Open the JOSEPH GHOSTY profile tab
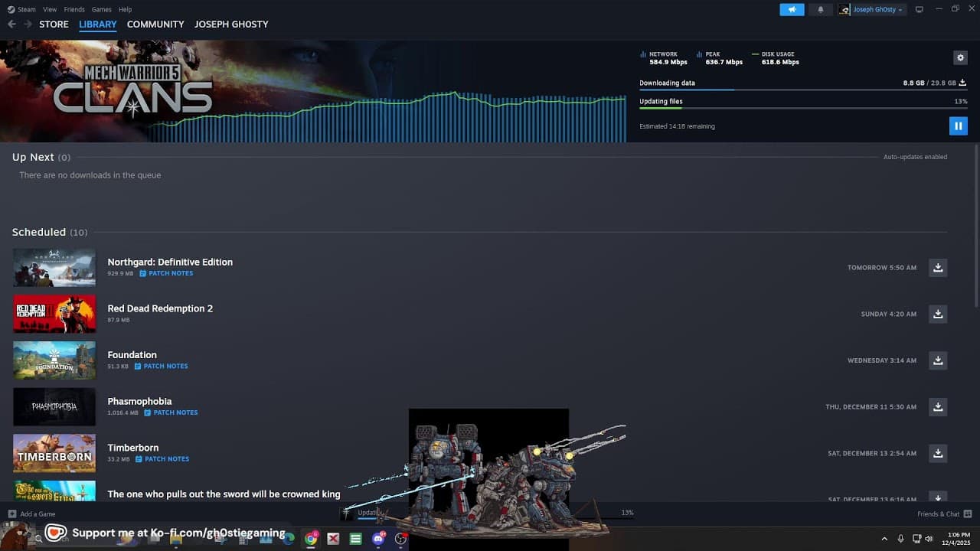 [231, 24]
